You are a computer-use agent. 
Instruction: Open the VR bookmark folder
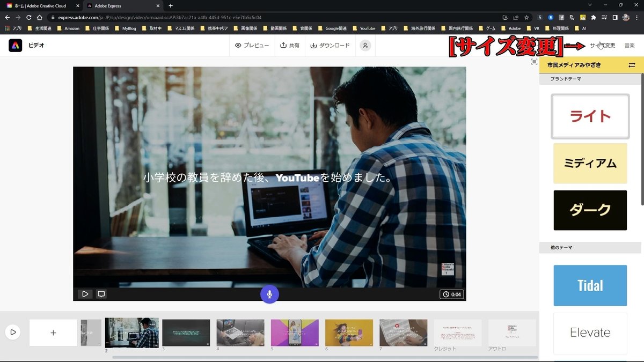point(533,28)
